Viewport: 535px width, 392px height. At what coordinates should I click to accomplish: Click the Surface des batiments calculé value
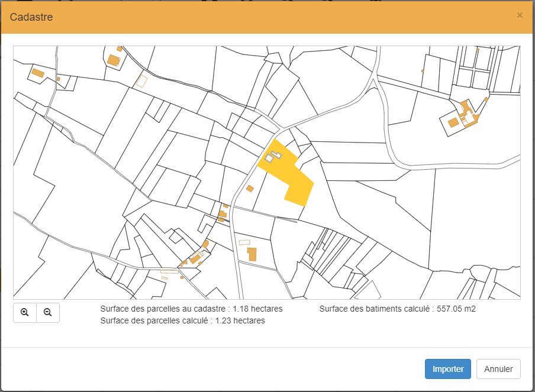coord(453,308)
